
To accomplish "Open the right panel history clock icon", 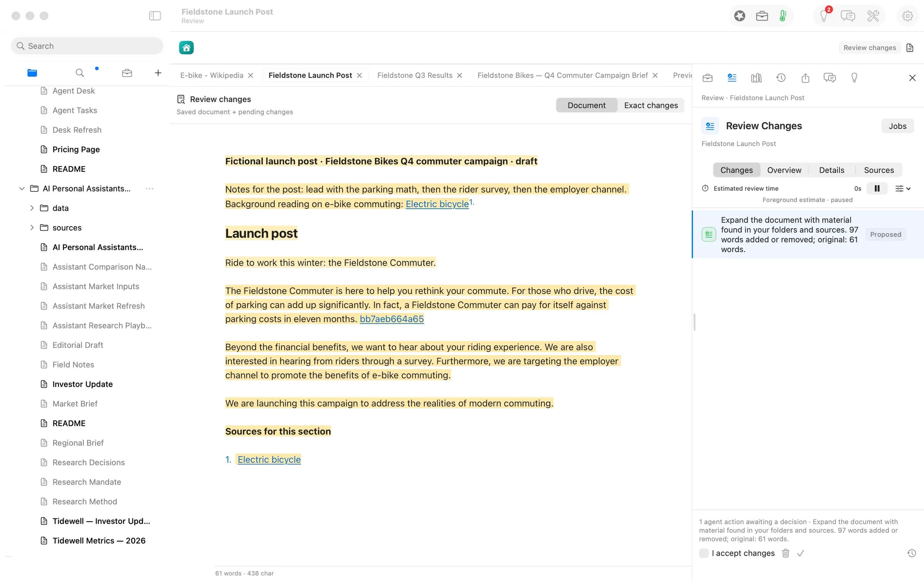I will (781, 78).
